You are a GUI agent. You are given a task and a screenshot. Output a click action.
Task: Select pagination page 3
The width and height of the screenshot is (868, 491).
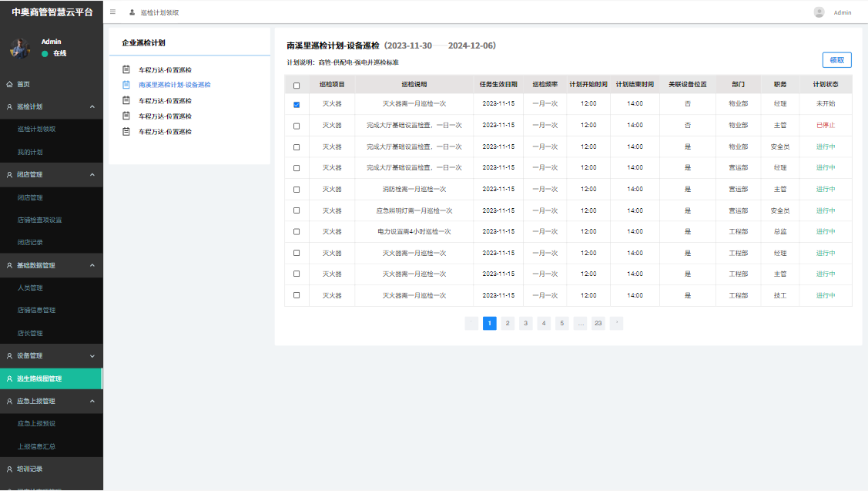pos(525,324)
